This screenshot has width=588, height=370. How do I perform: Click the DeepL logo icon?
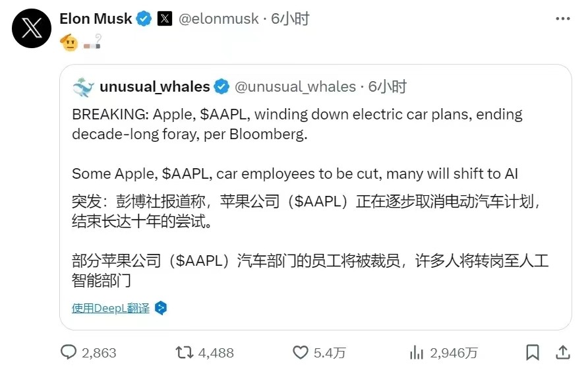point(160,308)
